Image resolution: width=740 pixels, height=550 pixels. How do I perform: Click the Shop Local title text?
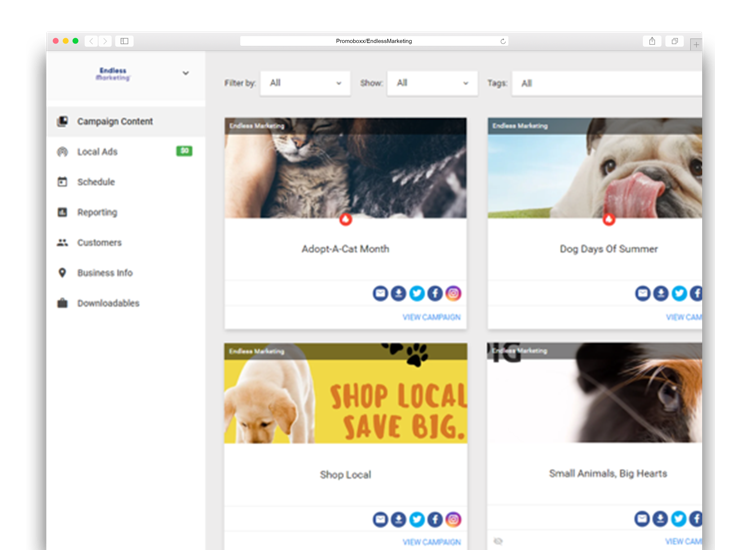pos(345,474)
